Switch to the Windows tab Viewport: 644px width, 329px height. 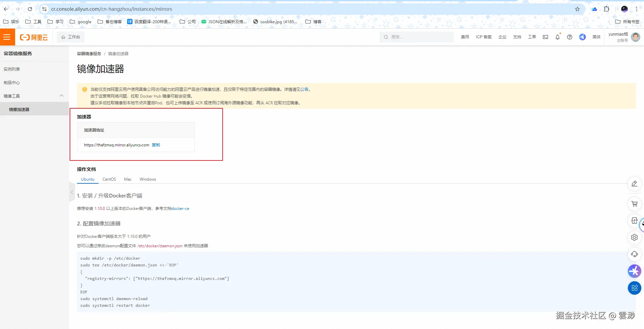pos(148,179)
